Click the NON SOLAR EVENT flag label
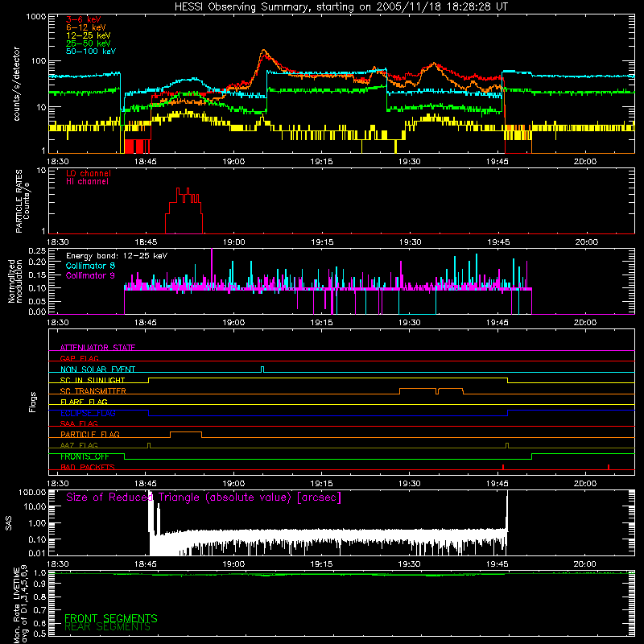The image size is (644, 644). click(97, 369)
